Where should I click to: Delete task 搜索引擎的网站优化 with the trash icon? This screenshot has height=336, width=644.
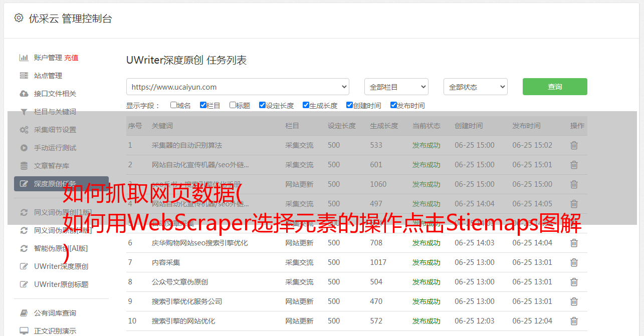pos(574,321)
